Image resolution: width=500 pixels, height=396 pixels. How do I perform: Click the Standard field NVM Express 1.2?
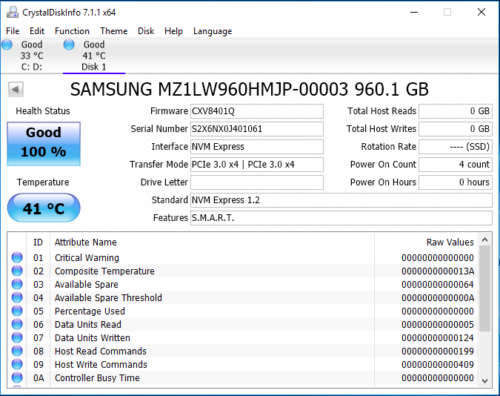point(341,200)
